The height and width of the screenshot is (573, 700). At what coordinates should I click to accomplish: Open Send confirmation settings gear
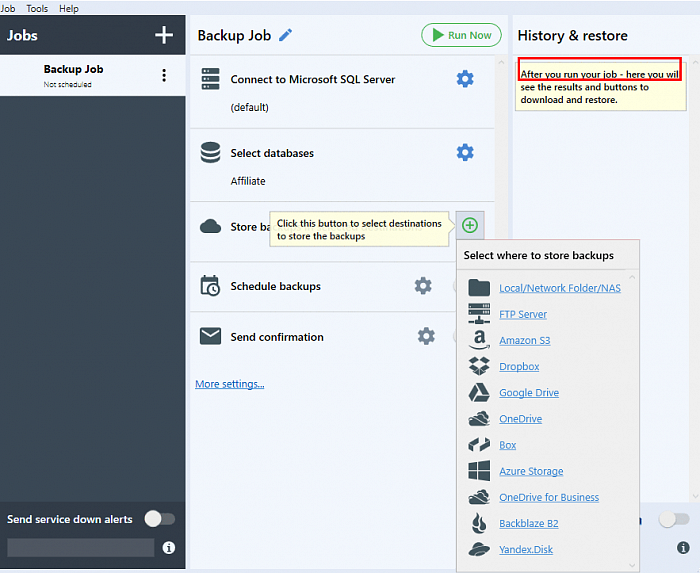coord(426,336)
